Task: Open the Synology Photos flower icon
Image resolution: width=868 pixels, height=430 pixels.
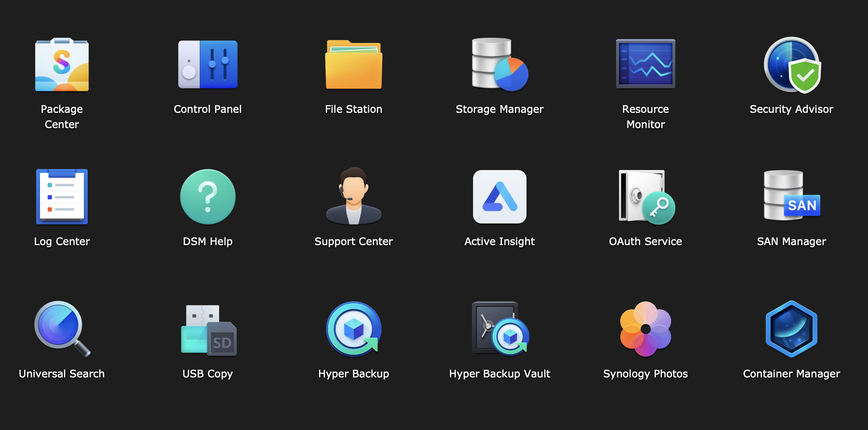Action: (x=646, y=329)
